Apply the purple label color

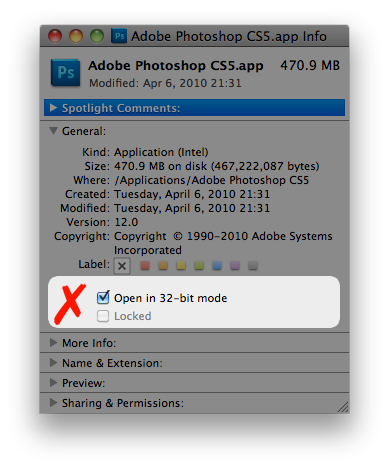point(235,266)
